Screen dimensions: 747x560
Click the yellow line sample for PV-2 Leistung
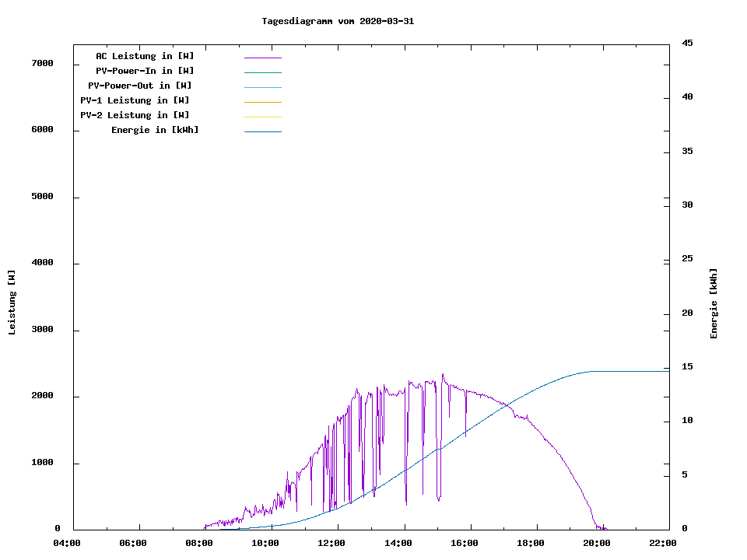tap(262, 117)
